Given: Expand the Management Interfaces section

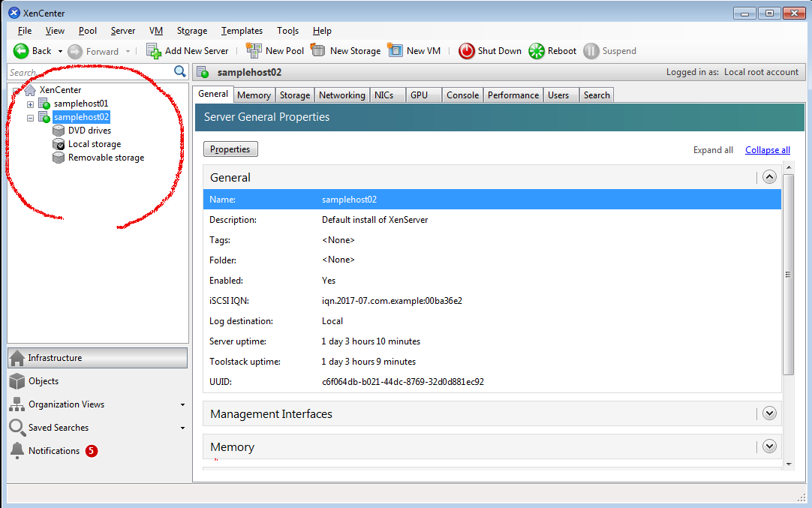Looking at the screenshot, I should pyautogui.click(x=768, y=413).
